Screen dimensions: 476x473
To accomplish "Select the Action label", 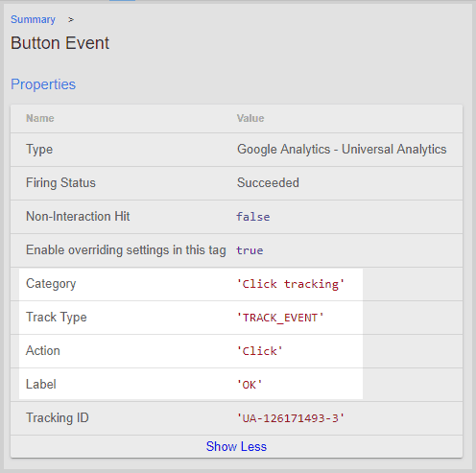I will [x=43, y=351].
